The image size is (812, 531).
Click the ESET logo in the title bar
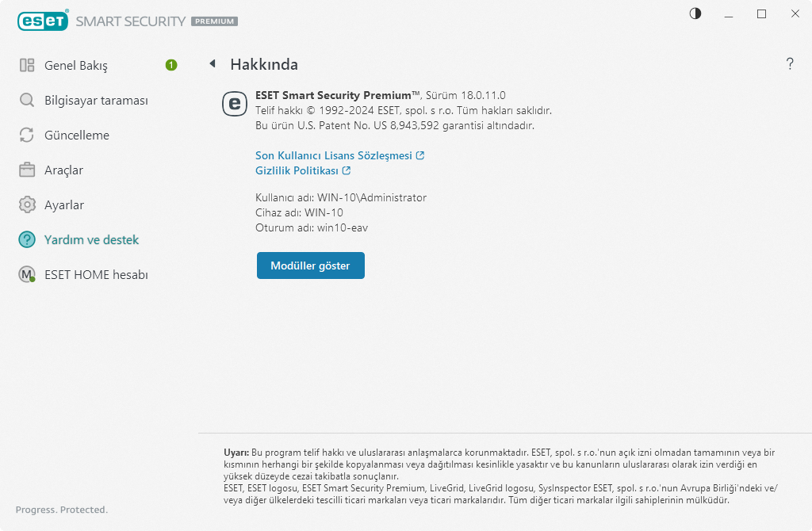click(x=42, y=21)
